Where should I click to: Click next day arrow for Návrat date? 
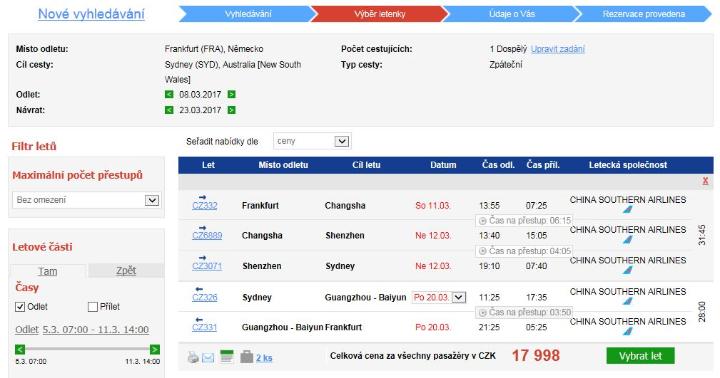231,110
